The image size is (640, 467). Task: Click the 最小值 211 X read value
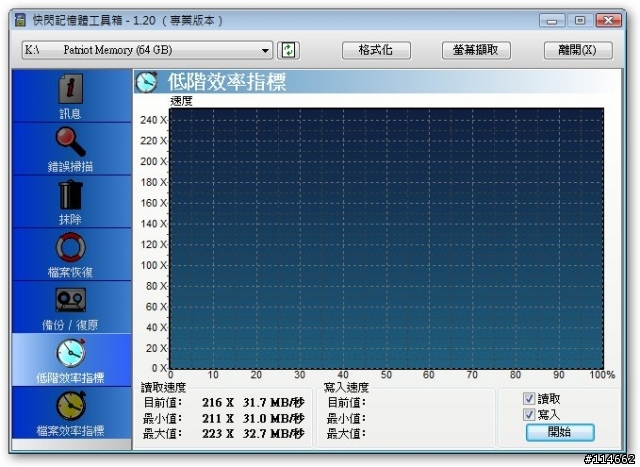218,418
